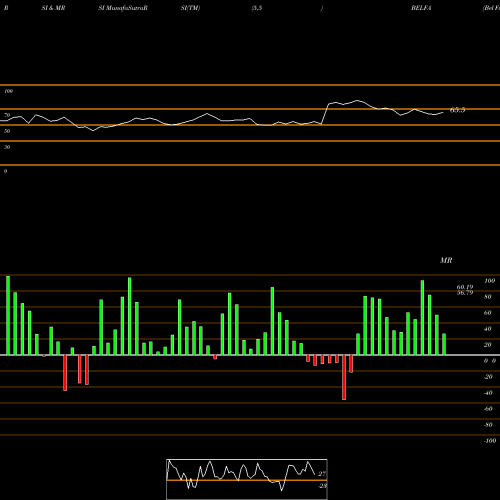Viewport: 500px width, 500px height.
Task: Click the '-28' value in mini chart
Action: coord(322,486)
